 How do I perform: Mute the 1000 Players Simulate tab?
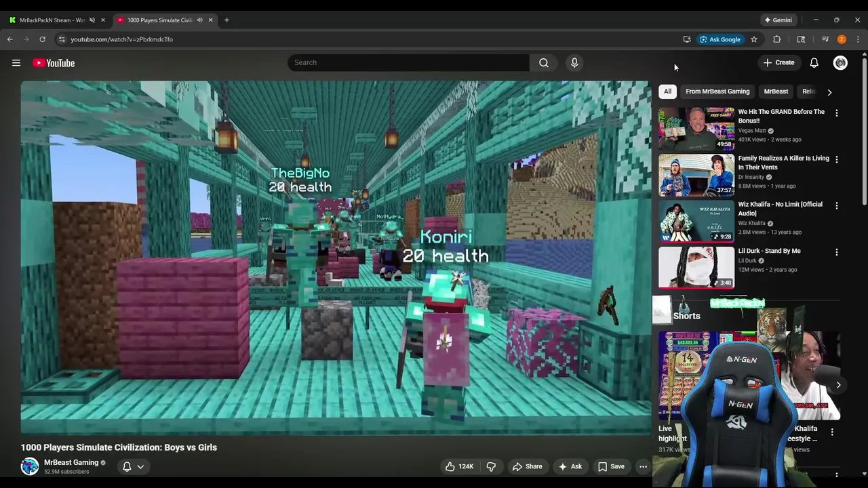tap(199, 20)
